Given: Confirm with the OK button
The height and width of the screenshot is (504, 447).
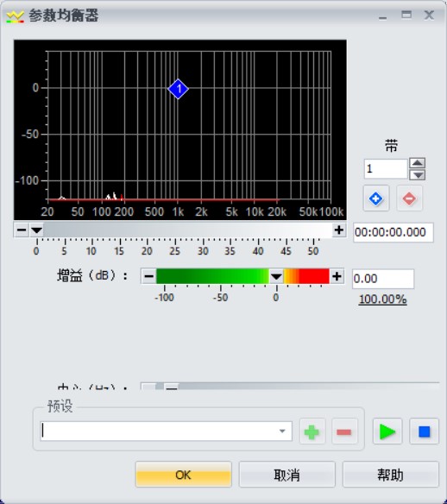Looking at the screenshot, I should [184, 475].
